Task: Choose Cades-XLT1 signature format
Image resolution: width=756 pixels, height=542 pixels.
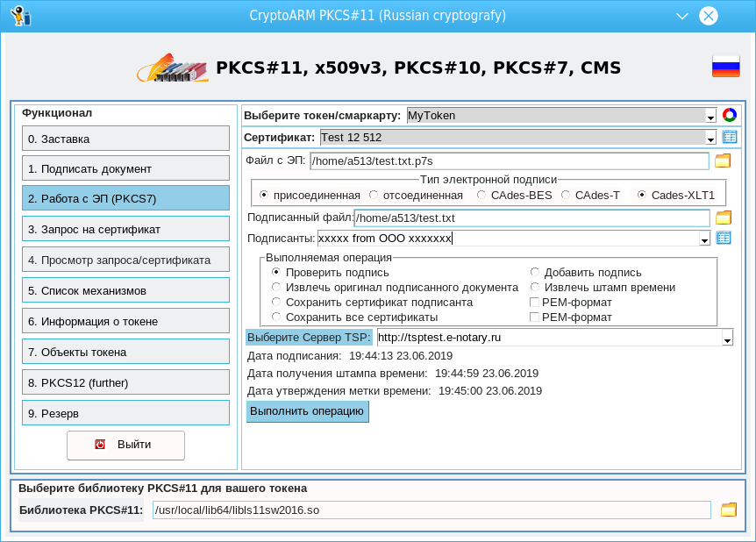Action: tap(641, 195)
